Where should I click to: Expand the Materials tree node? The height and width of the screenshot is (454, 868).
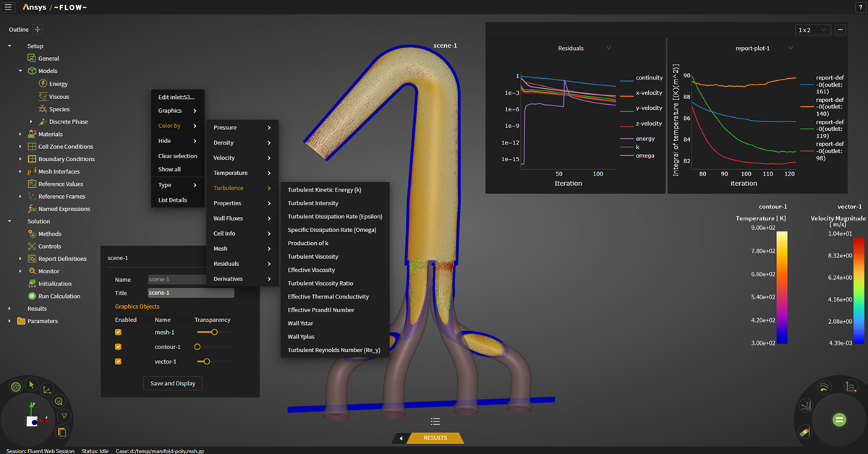20,134
